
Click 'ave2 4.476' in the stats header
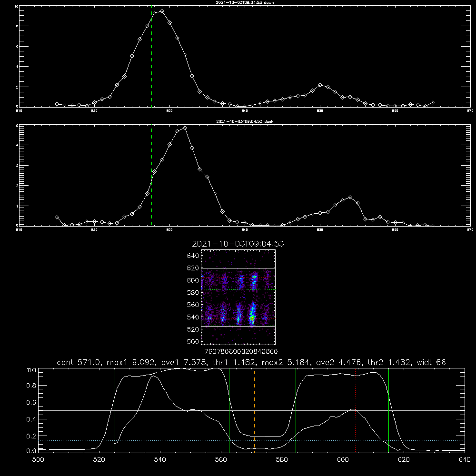click(x=338, y=362)
